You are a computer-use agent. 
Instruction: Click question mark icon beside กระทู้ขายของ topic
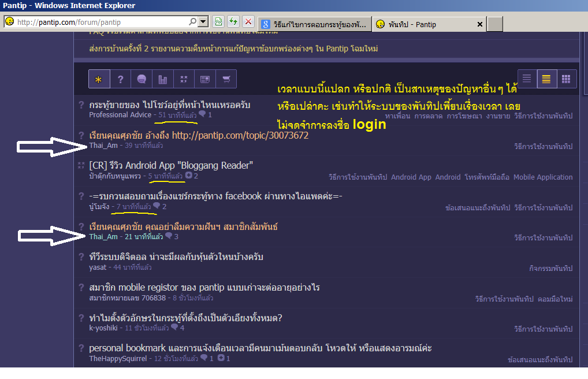coord(81,105)
